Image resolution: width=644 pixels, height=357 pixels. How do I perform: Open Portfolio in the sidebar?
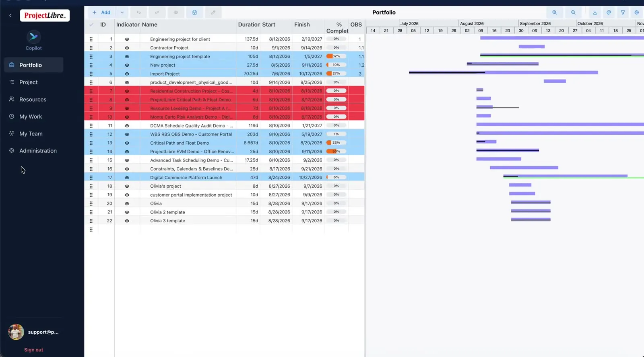pyautogui.click(x=33, y=65)
